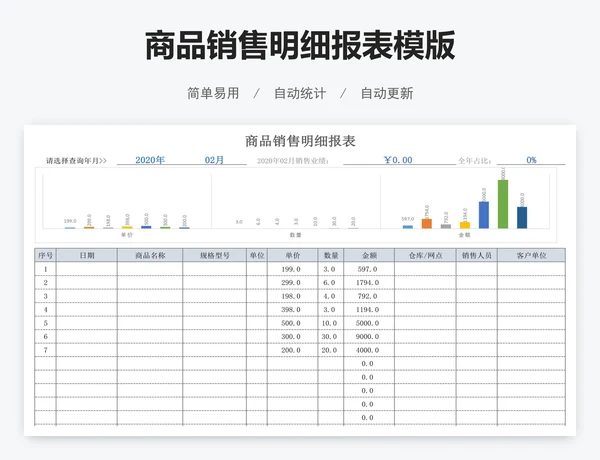Select the 500.0 cell in 单价 column
This screenshot has width=600, height=460.
pos(292,323)
